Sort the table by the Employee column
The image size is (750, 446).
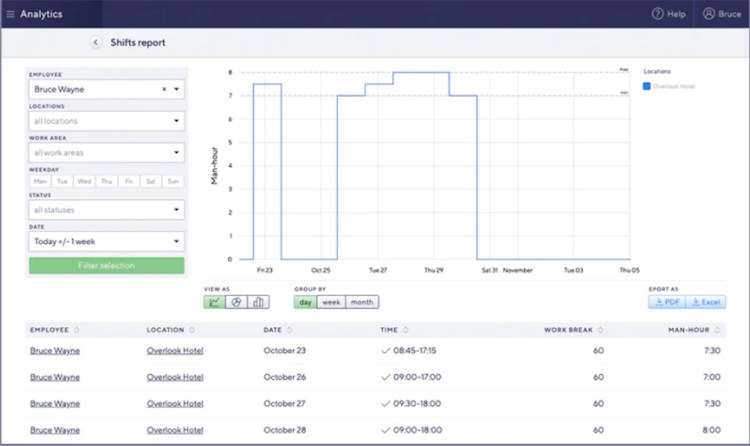77,330
